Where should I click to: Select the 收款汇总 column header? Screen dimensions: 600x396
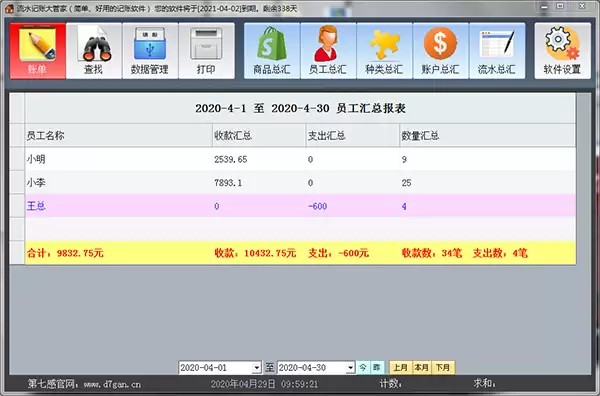[259, 135]
